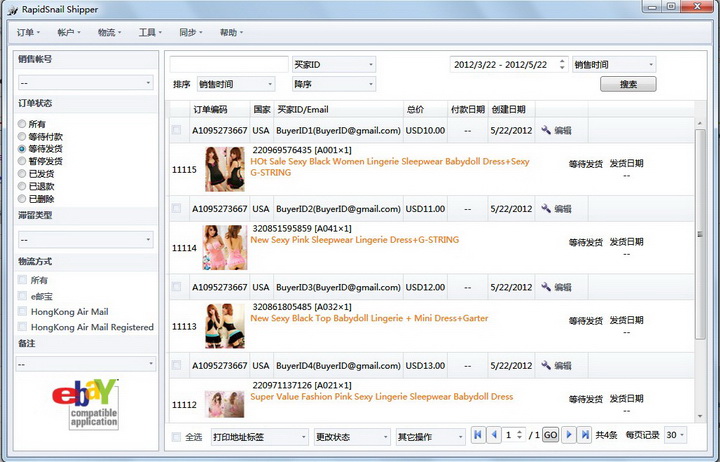The height and width of the screenshot is (462, 720).
Task: Open New Sexy Black Top Babydoll link
Action: pos(369,318)
